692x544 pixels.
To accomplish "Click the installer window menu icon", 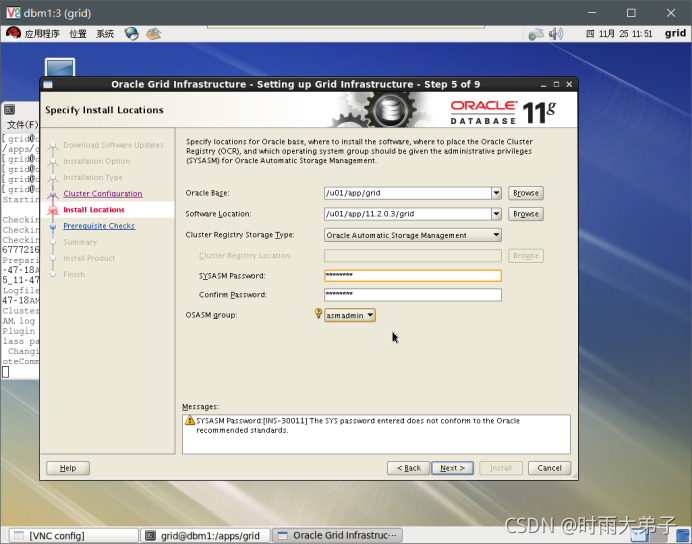I will click(x=48, y=84).
